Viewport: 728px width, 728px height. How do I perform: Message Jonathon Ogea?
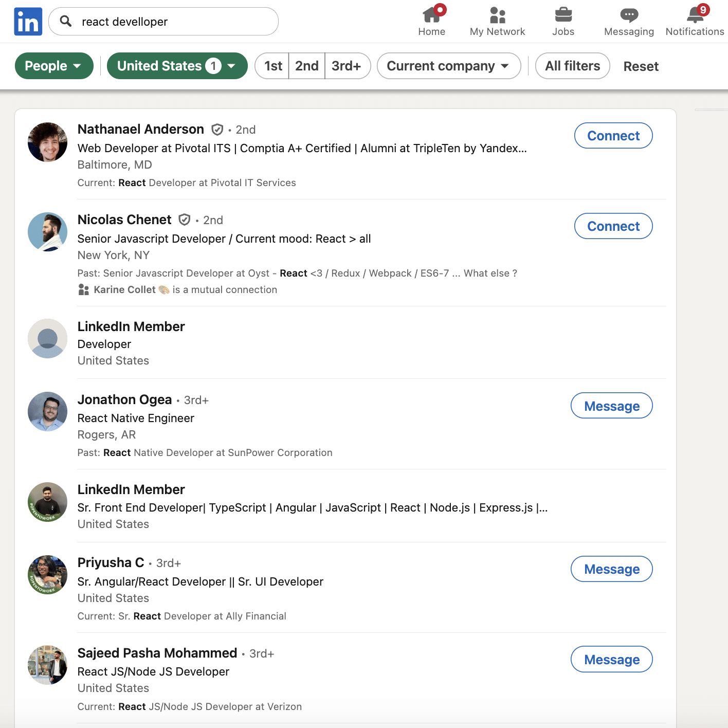(611, 406)
